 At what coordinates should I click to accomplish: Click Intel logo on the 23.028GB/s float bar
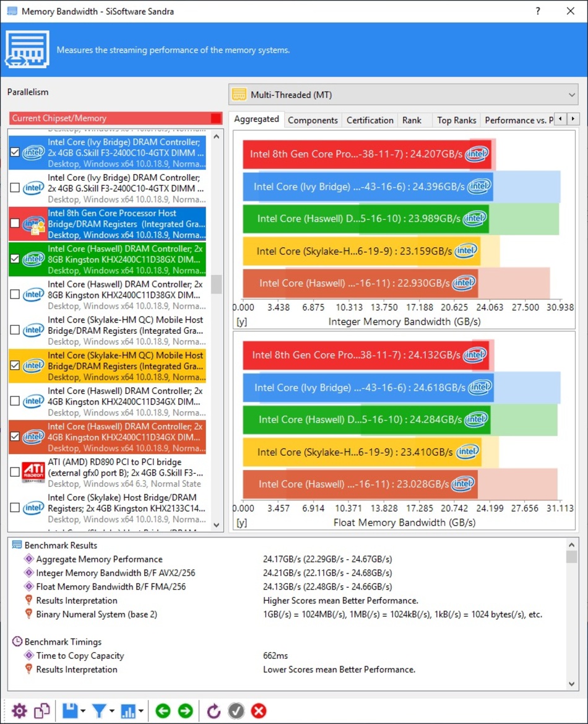click(x=463, y=484)
